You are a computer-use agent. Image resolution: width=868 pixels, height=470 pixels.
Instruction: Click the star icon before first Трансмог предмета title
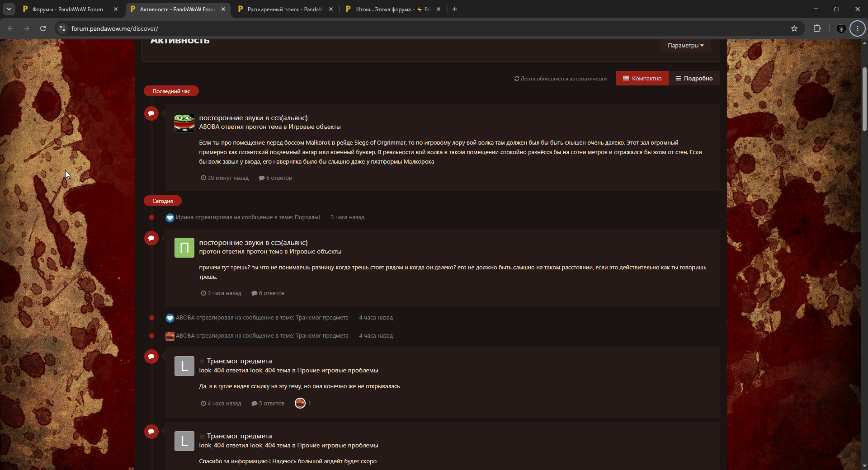pos(202,361)
